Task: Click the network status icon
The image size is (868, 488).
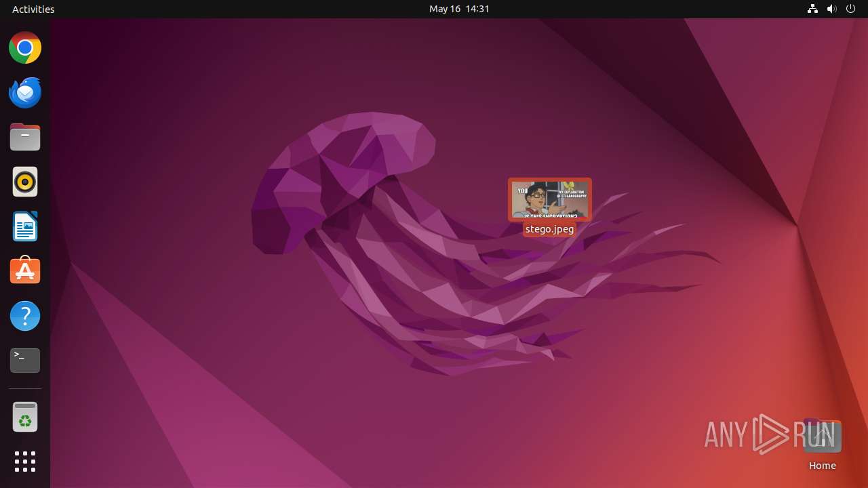Action: tap(812, 9)
